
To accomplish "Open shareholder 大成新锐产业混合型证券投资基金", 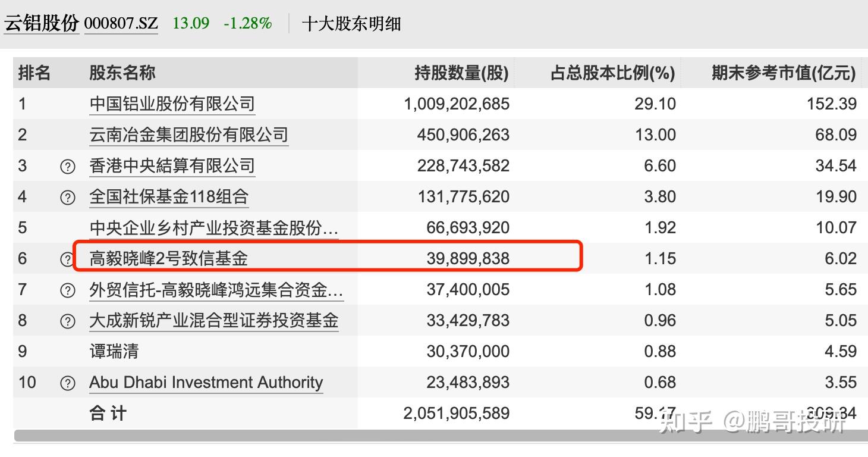I will click(214, 321).
